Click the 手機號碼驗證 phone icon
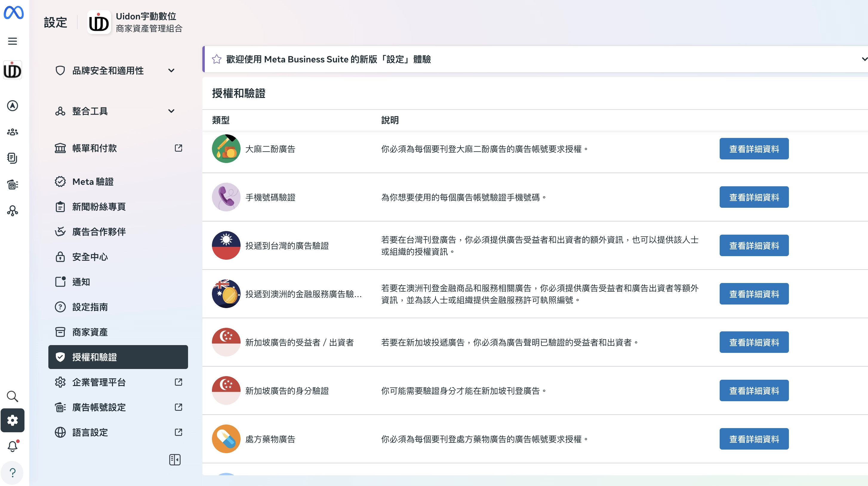The height and width of the screenshot is (486, 868). 226,197
